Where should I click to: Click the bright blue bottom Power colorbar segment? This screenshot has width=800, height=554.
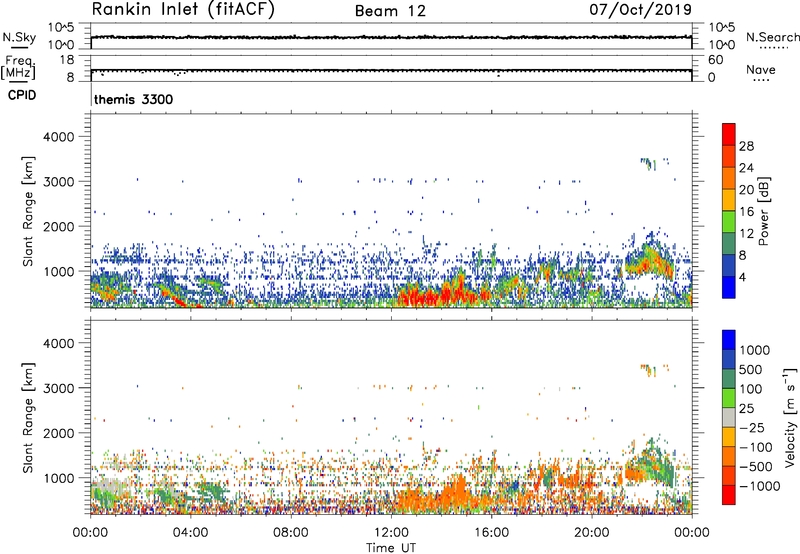[x=729, y=287]
